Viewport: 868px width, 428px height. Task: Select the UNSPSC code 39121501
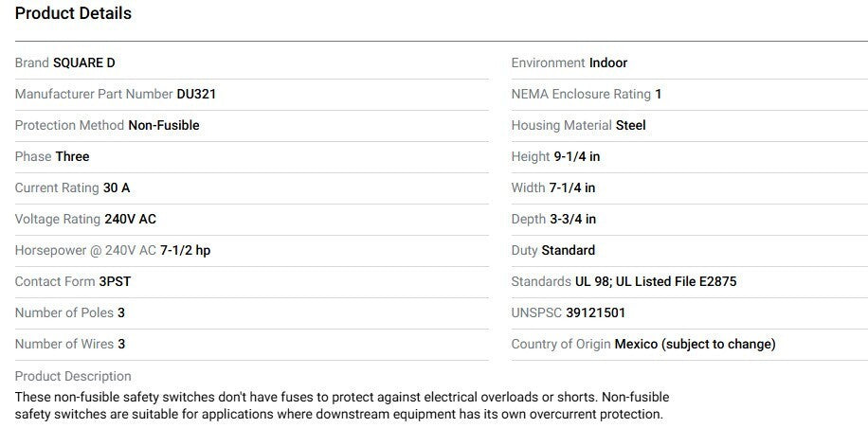pos(595,312)
